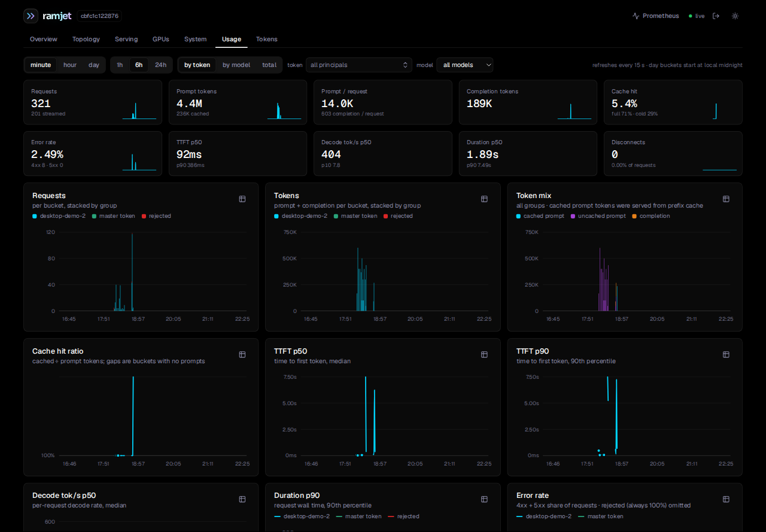The height and width of the screenshot is (532, 766).
Task: Group charts by model
Action: 236,65
